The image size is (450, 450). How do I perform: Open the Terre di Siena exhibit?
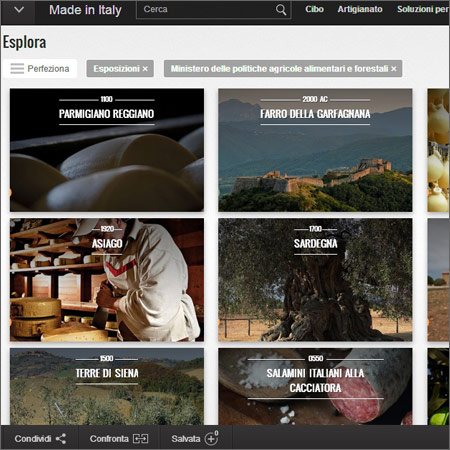point(107,386)
